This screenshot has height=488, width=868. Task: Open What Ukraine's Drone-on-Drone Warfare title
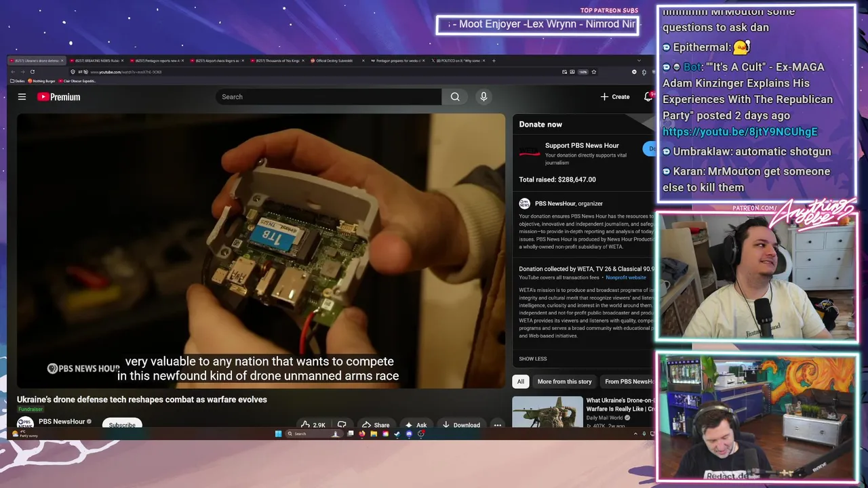(620, 405)
